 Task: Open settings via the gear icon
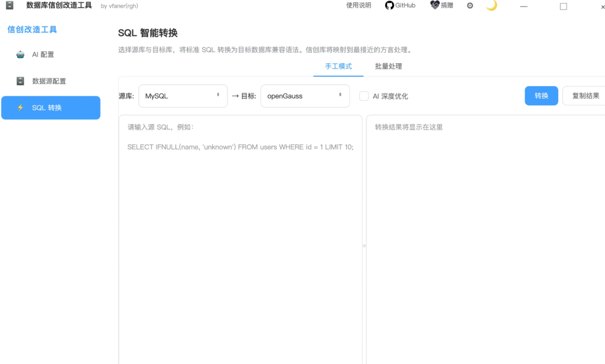470,6
